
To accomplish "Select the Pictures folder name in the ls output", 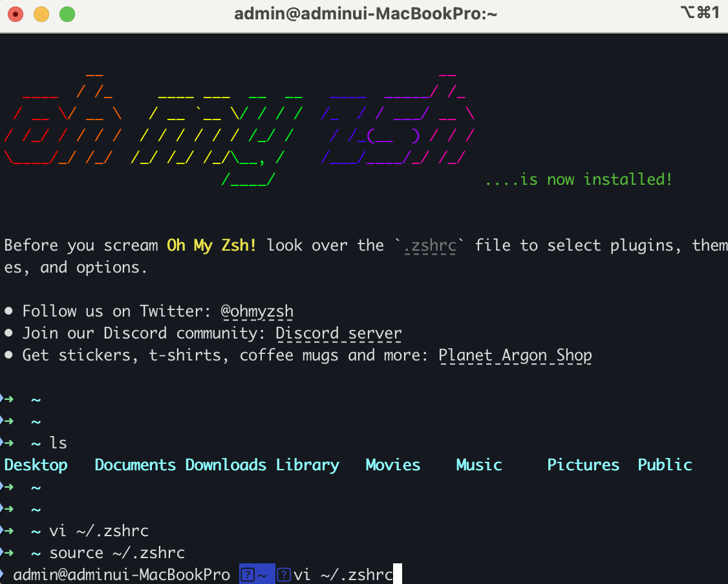I will (x=583, y=465).
